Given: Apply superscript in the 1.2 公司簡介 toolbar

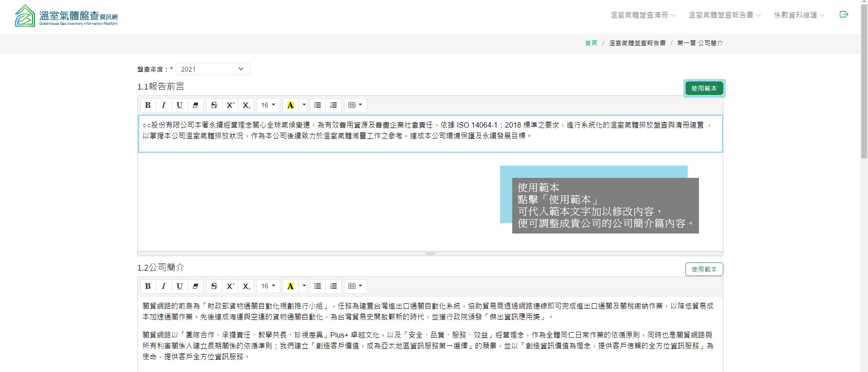Looking at the screenshot, I should (x=230, y=286).
